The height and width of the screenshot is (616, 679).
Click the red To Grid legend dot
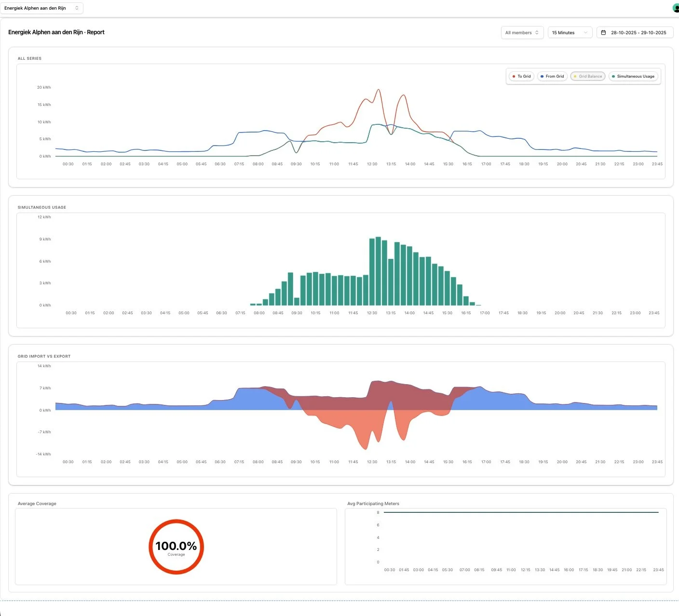tap(514, 76)
